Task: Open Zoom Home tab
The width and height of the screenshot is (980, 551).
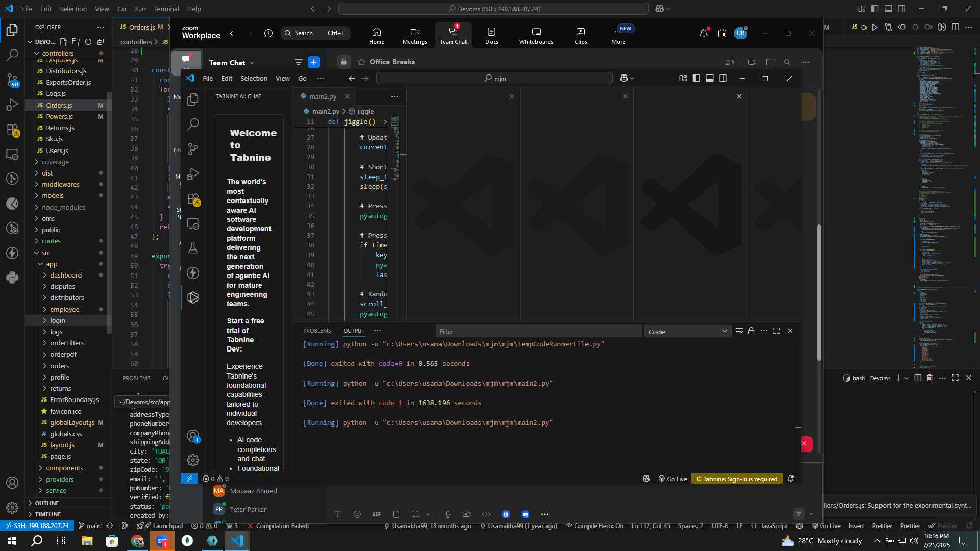Action: (x=377, y=36)
